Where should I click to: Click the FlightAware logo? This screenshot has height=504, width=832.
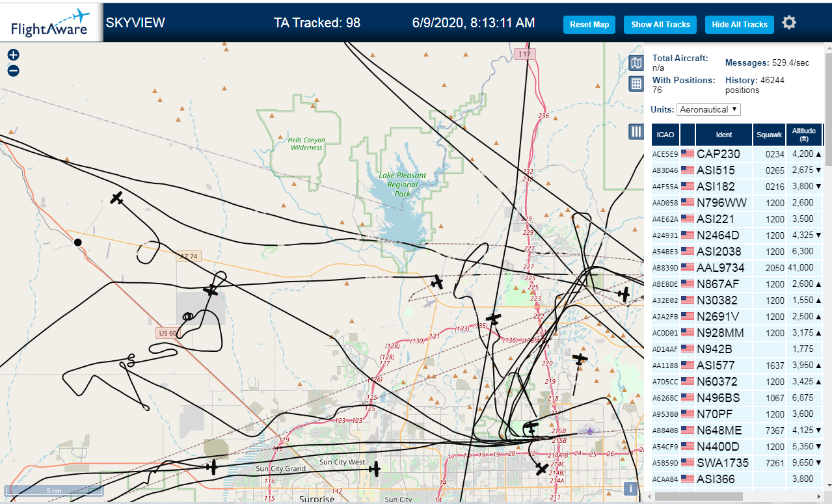pyautogui.click(x=51, y=22)
